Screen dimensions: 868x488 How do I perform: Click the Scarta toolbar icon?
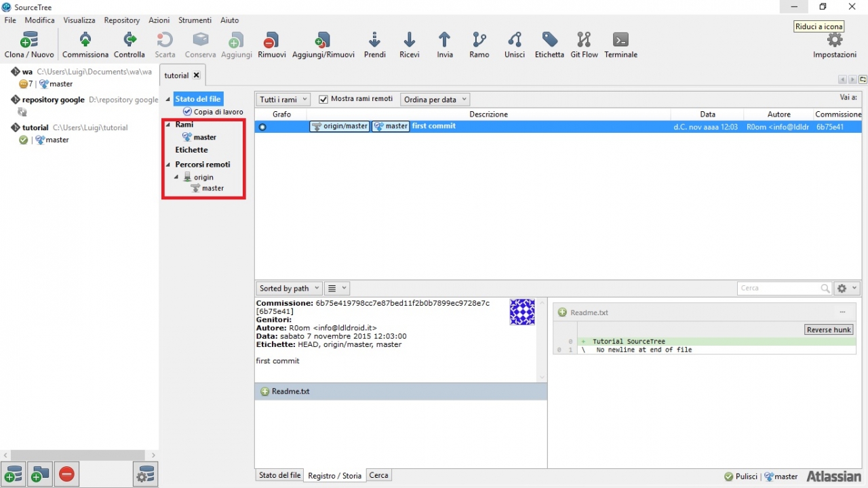pyautogui.click(x=165, y=40)
